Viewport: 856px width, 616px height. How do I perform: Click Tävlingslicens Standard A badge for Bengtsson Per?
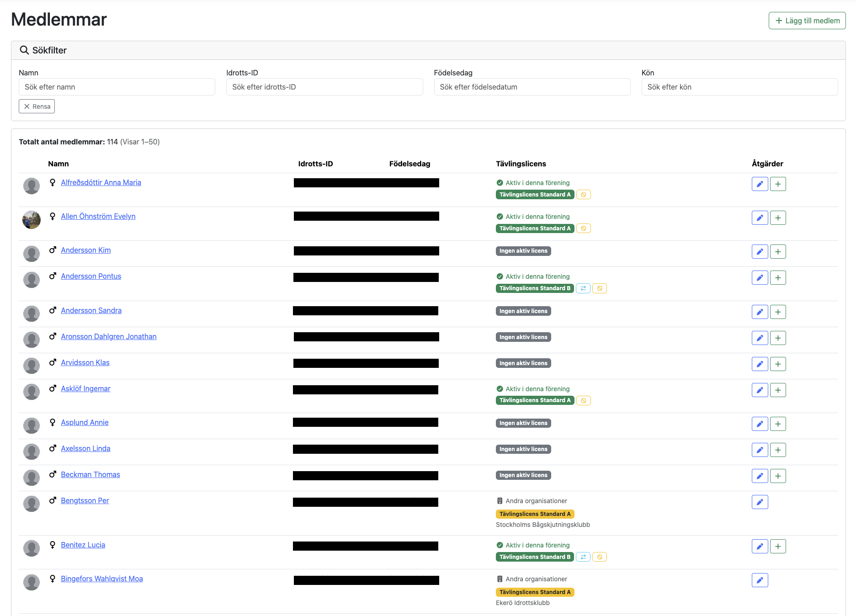pyautogui.click(x=534, y=514)
